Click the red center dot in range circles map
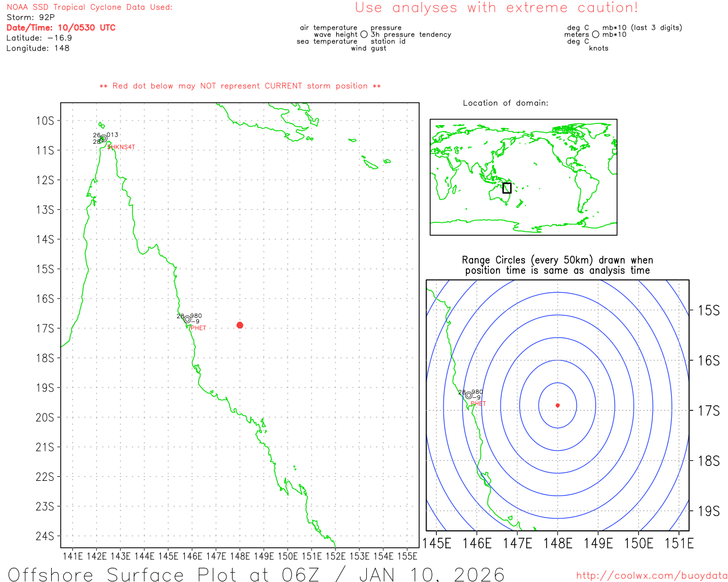728x582 pixels. click(x=557, y=405)
